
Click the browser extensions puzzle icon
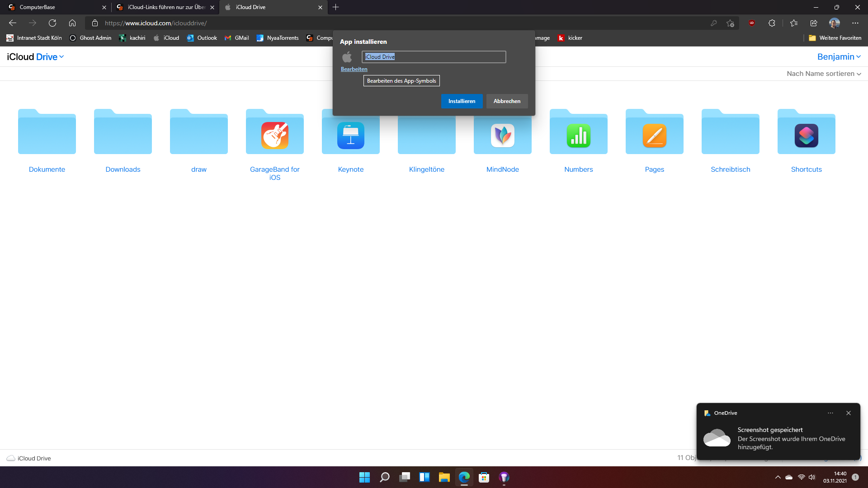coord(772,23)
